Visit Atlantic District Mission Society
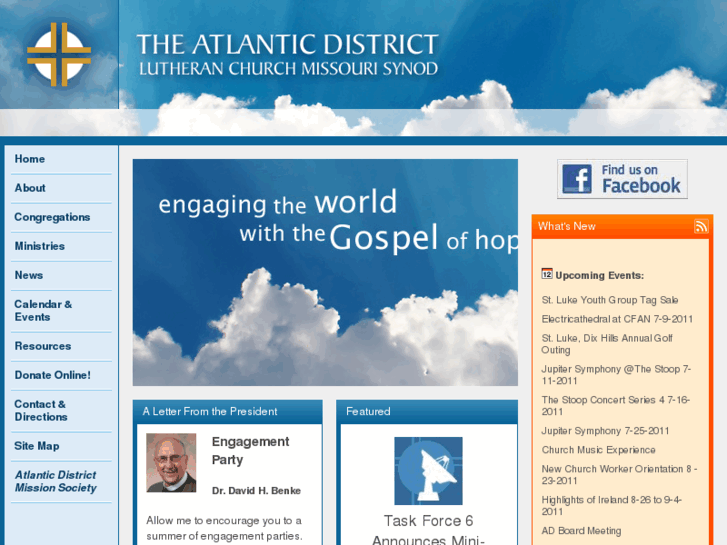 click(56, 481)
